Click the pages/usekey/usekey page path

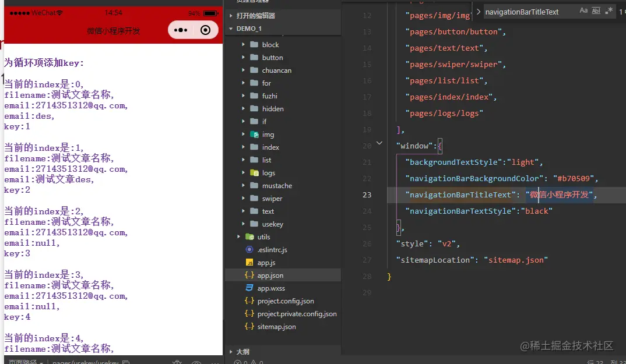(x=86, y=362)
